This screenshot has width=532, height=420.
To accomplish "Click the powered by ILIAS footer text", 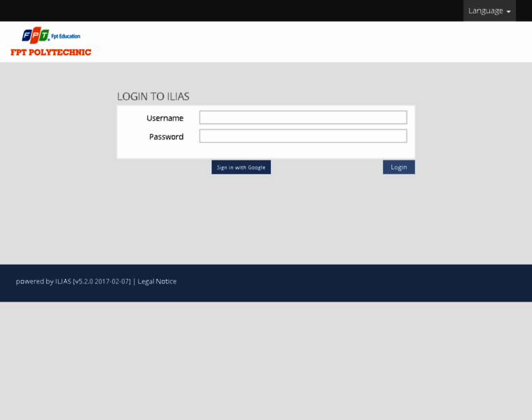I will (x=73, y=281).
